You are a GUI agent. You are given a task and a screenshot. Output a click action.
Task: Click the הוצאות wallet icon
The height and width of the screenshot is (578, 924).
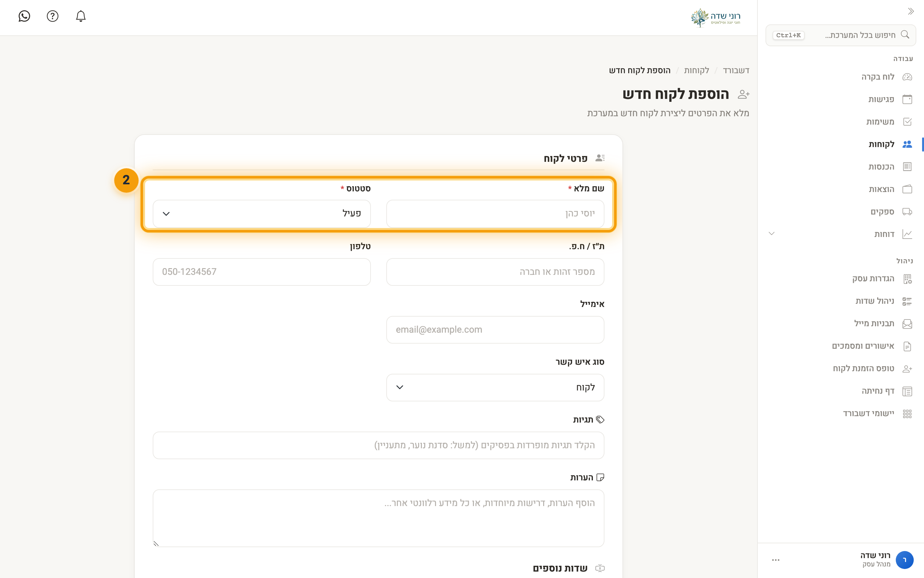click(x=907, y=189)
